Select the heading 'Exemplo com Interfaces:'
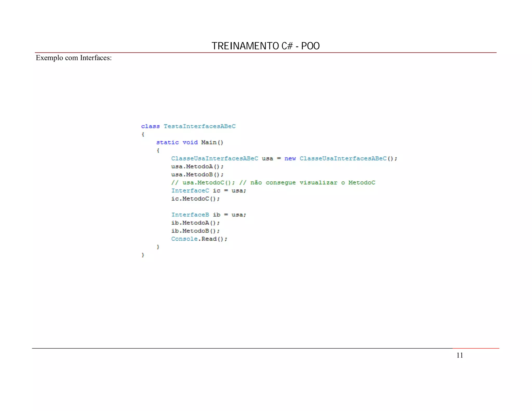Image resolution: width=532 pixels, height=411 pixels. click(x=74, y=58)
